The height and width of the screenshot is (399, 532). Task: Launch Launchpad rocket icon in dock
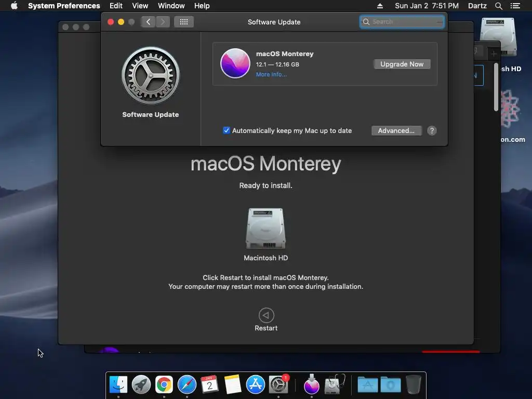click(x=141, y=384)
